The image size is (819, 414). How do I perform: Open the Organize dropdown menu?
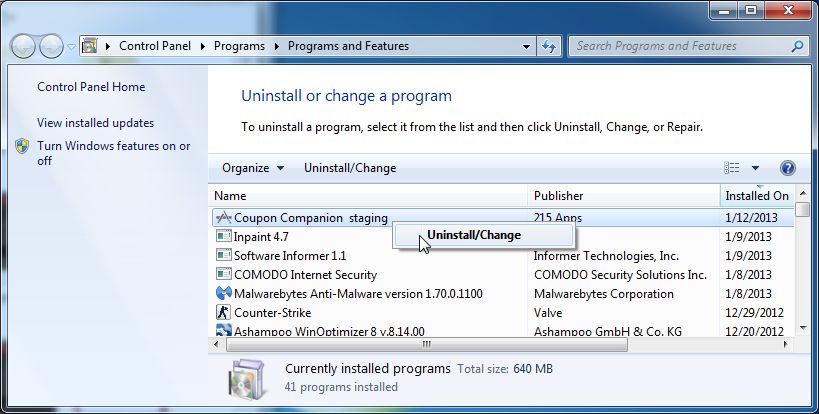pyautogui.click(x=253, y=168)
